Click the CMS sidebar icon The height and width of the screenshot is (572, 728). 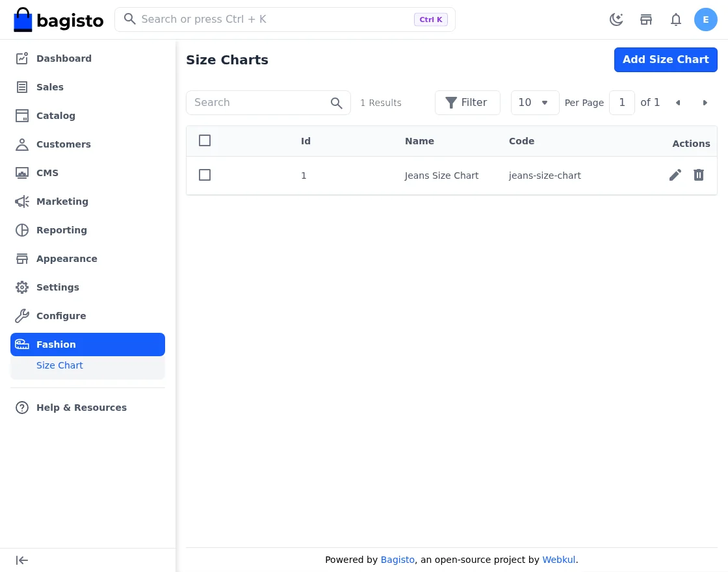click(x=22, y=173)
